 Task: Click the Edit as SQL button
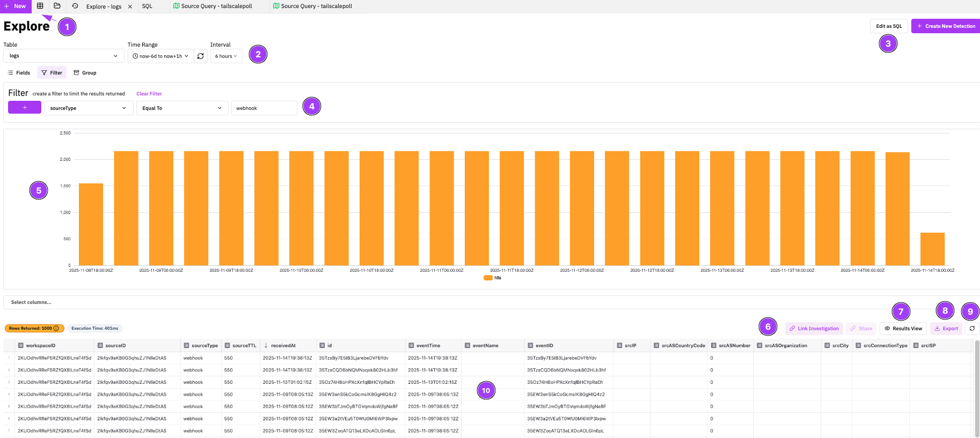pos(889,26)
